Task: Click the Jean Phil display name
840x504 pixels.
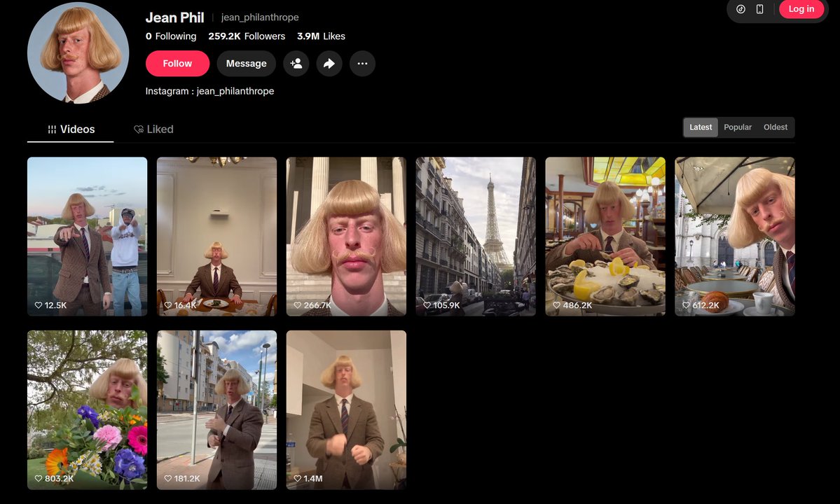Action: point(174,17)
